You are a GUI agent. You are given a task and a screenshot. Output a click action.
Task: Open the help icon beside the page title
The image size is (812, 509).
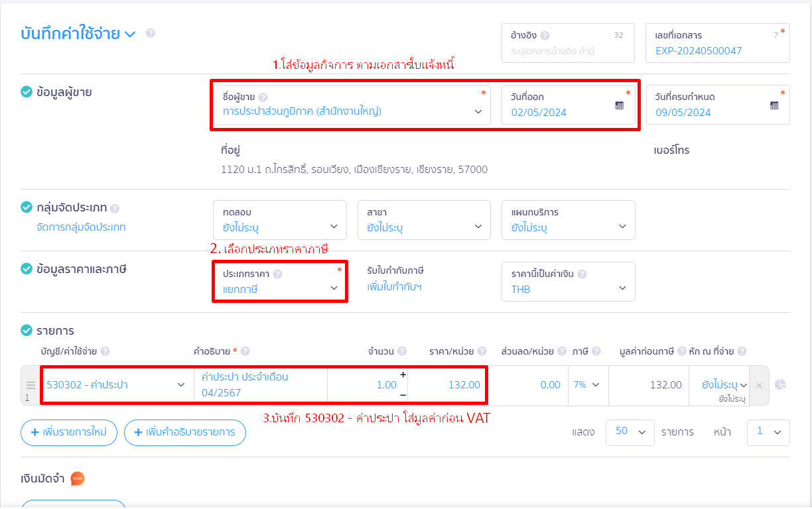pos(151,33)
